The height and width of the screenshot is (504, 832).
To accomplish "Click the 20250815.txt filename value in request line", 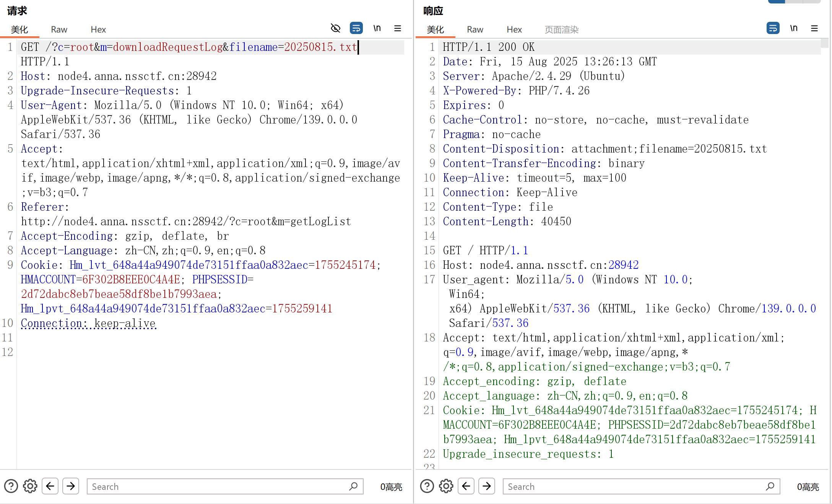I will [320, 47].
